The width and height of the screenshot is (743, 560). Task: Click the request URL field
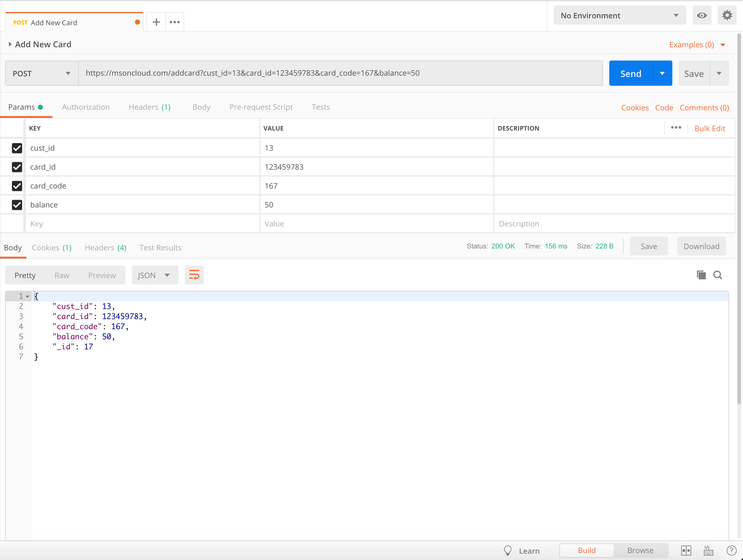point(340,73)
